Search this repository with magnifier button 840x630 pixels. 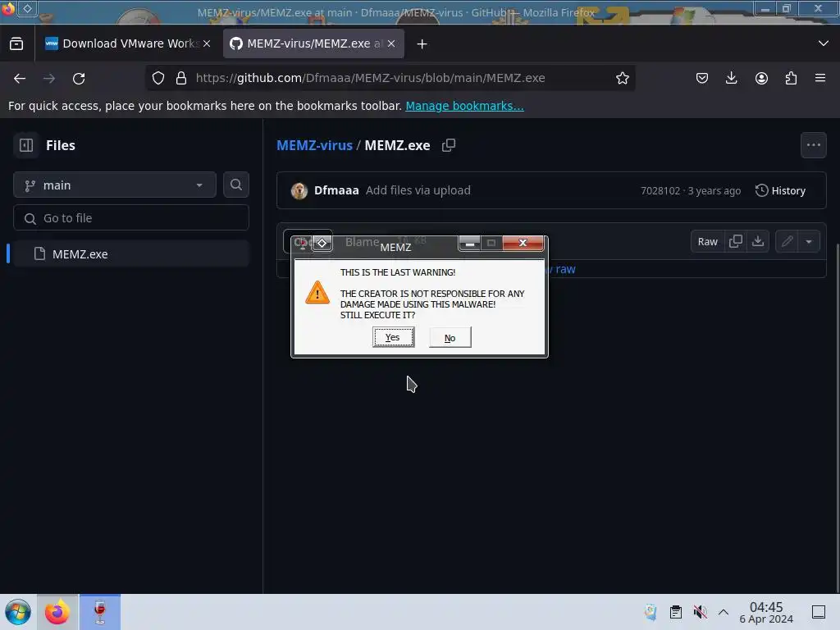click(x=236, y=185)
